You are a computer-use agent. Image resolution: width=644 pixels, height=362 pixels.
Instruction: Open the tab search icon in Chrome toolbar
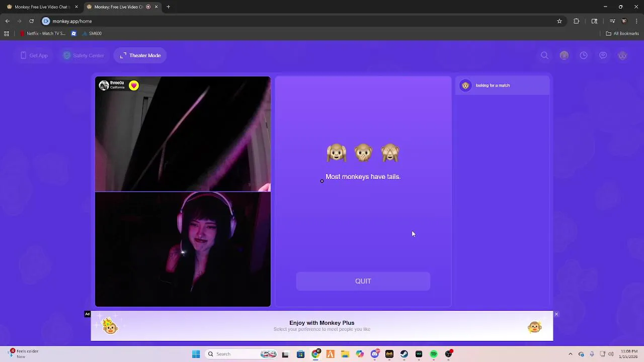594,21
